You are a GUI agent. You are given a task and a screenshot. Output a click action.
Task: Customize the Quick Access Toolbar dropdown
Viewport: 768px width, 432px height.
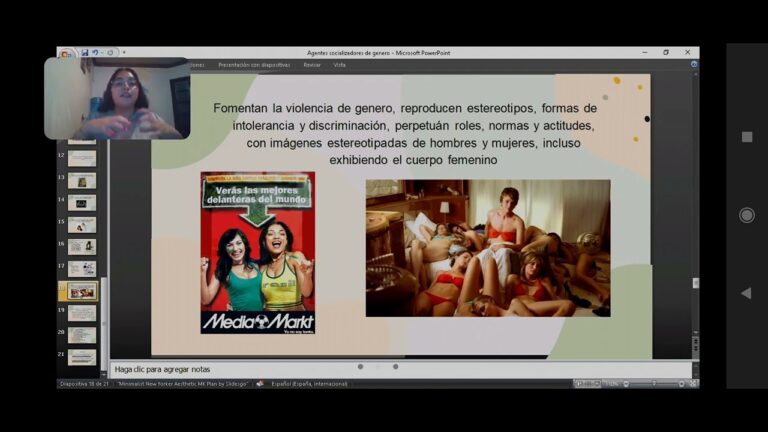point(124,52)
